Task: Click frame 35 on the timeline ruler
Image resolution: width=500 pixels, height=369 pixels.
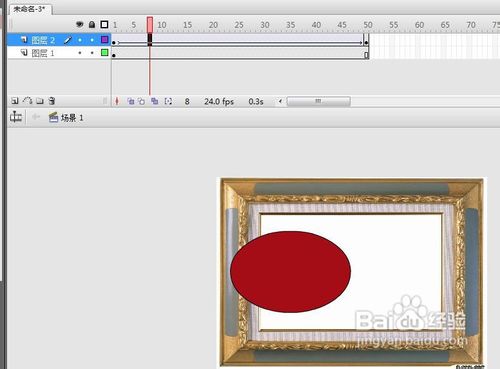Action: [x=291, y=25]
